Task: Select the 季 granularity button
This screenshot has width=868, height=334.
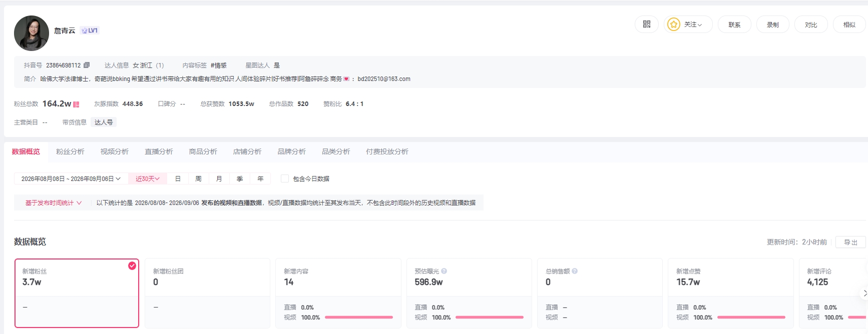Action: (240, 178)
